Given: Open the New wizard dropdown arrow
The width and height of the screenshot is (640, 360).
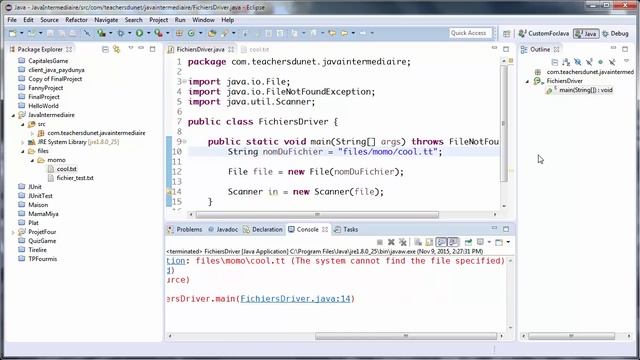Looking at the screenshot, I should point(22,33).
